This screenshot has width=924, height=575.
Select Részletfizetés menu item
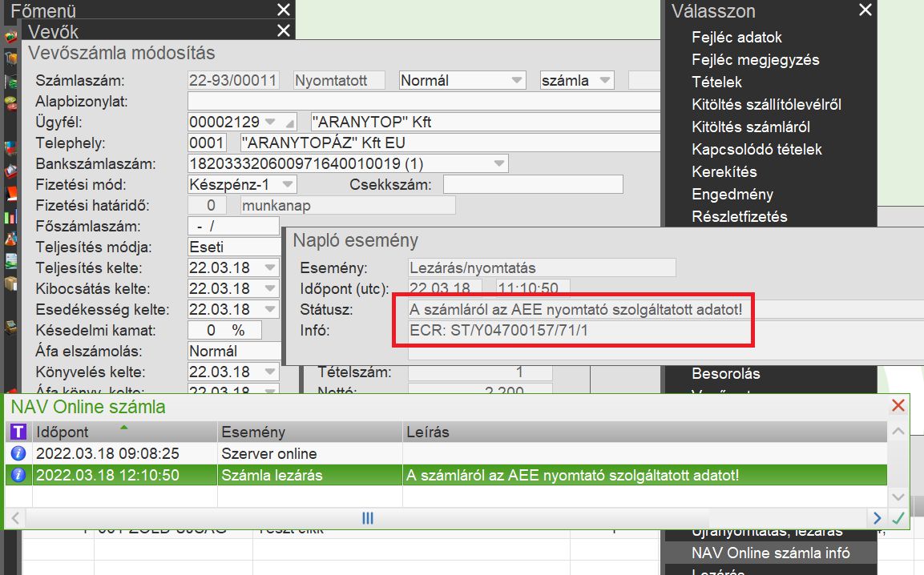tap(740, 216)
